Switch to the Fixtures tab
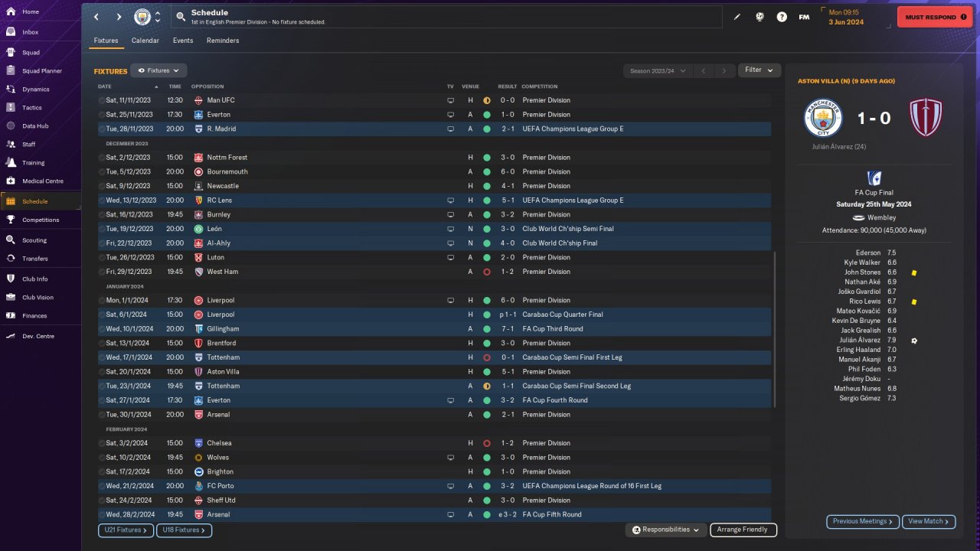 click(x=106, y=41)
